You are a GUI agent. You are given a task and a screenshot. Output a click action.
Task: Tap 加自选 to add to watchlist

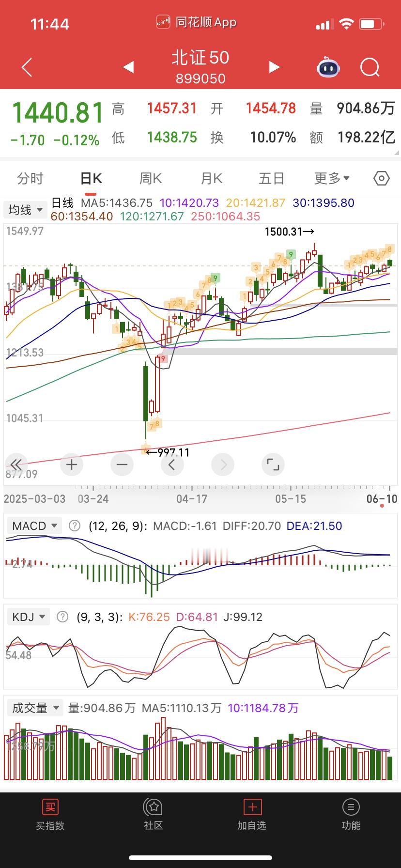(252, 815)
